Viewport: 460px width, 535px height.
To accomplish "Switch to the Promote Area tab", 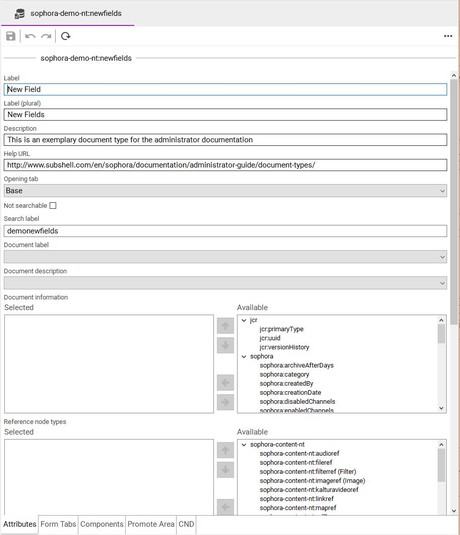I will [151, 524].
